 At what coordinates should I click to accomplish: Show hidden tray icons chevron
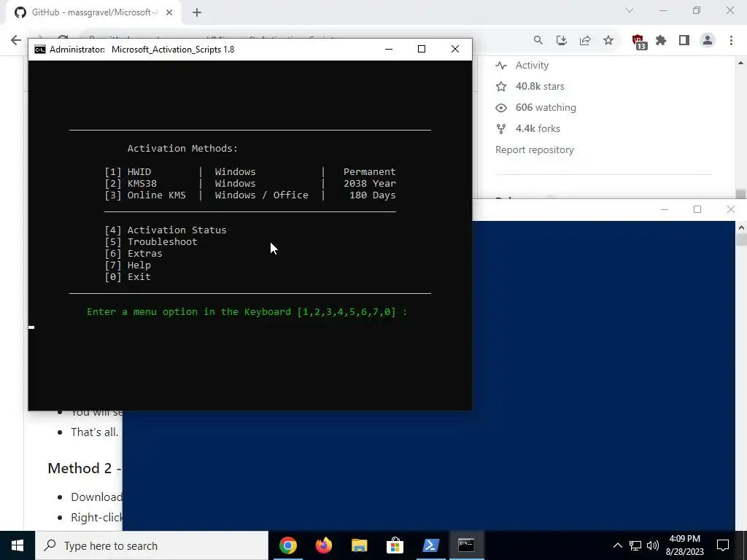point(617,545)
